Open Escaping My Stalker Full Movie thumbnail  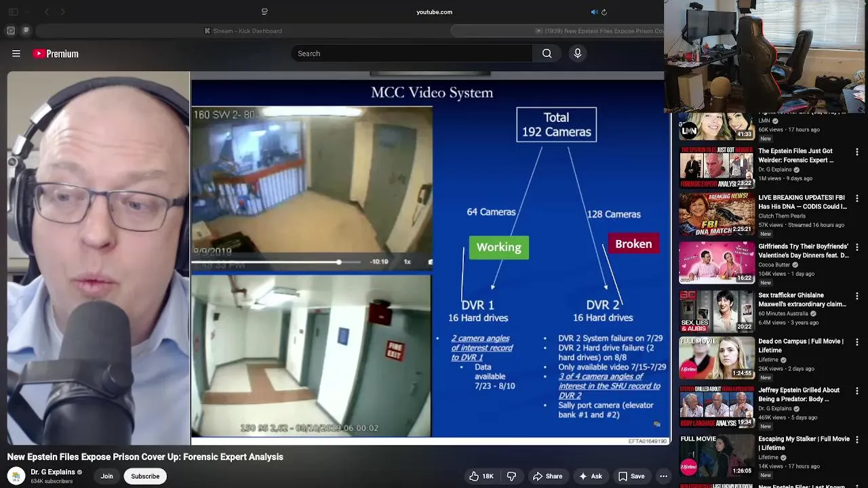pos(716,455)
